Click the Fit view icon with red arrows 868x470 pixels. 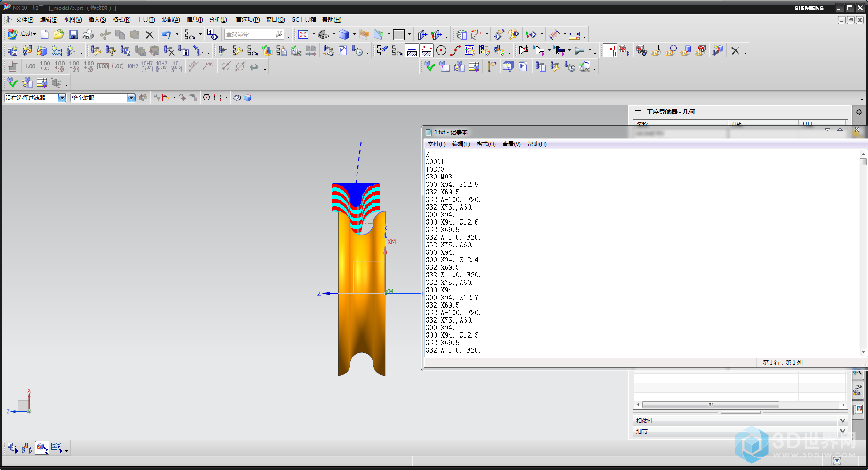coord(303,34)
